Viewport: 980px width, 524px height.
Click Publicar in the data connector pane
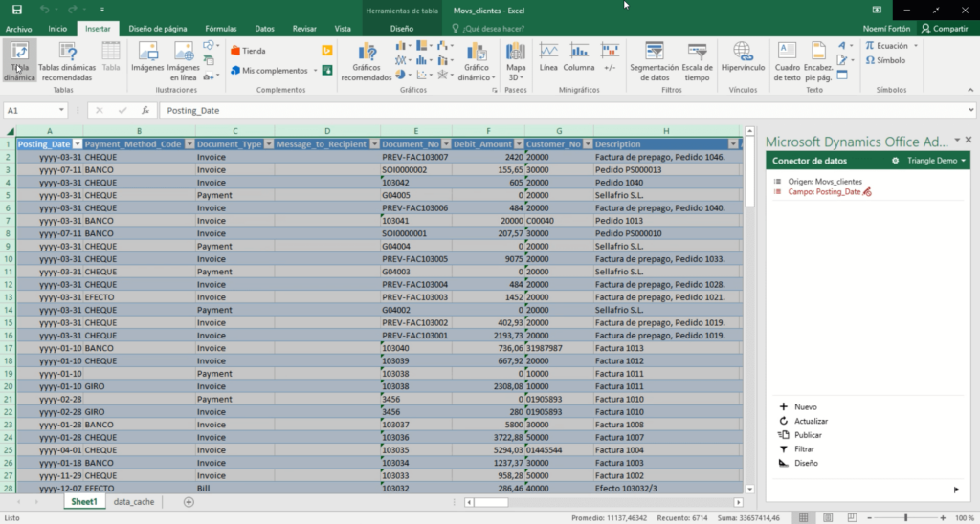(x=808, y=435)
